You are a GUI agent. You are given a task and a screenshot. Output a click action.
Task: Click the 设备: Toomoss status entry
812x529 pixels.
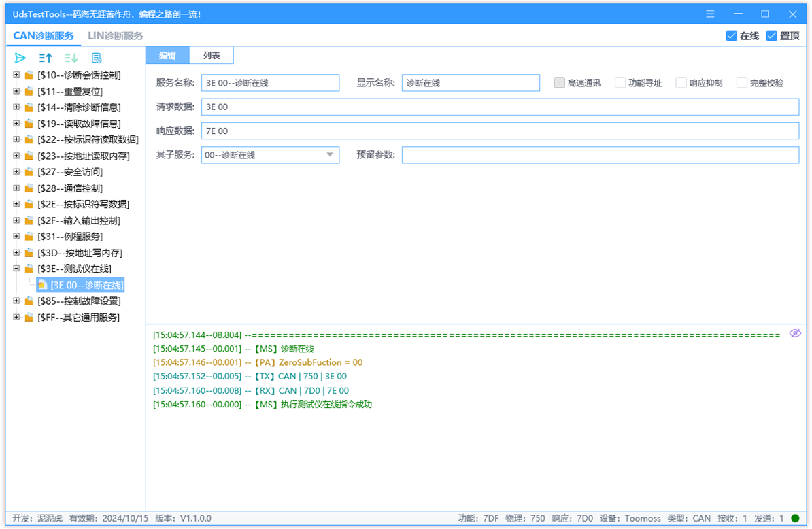click(x=630, y=518)
